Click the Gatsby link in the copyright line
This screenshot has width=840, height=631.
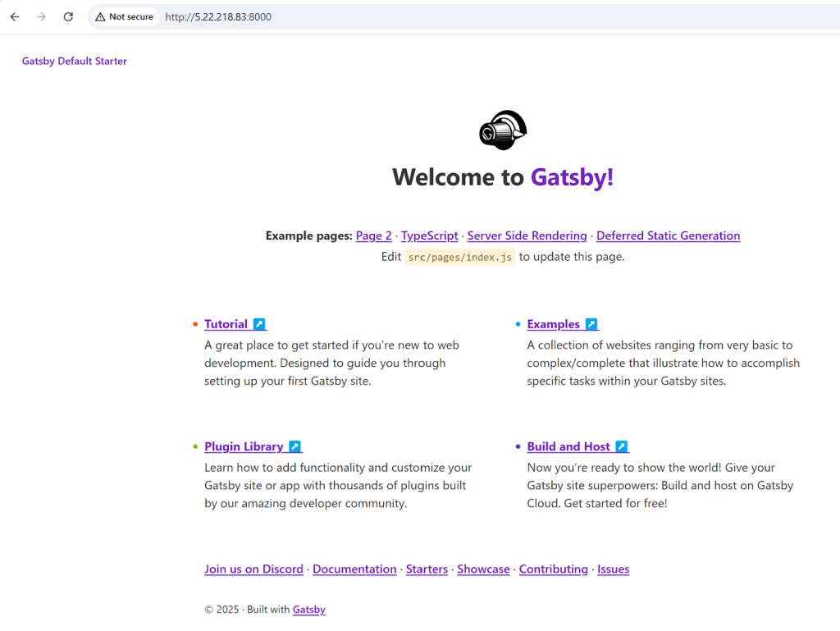(309, 610)
